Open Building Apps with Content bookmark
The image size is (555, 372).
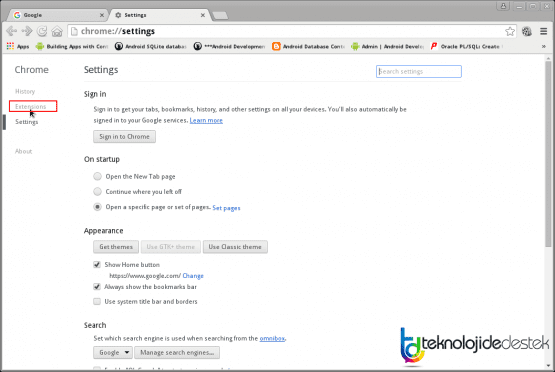point(72,46)
